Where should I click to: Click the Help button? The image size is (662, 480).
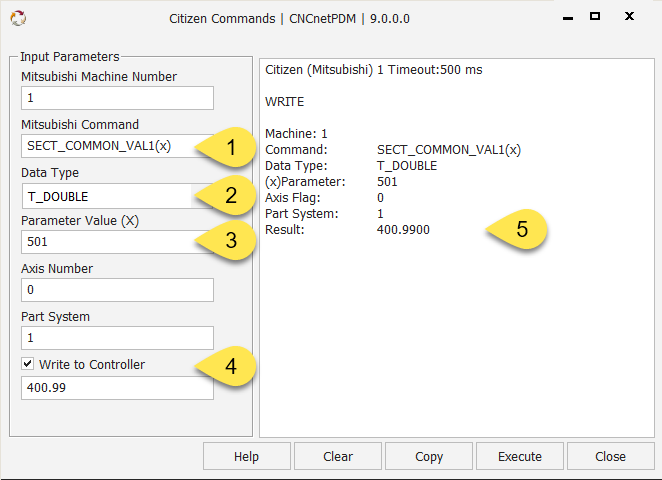coord(247,456)
